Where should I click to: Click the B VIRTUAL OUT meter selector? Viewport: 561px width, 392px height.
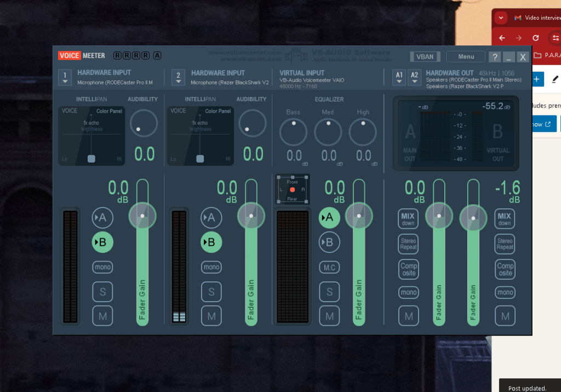tap(497, 143)
